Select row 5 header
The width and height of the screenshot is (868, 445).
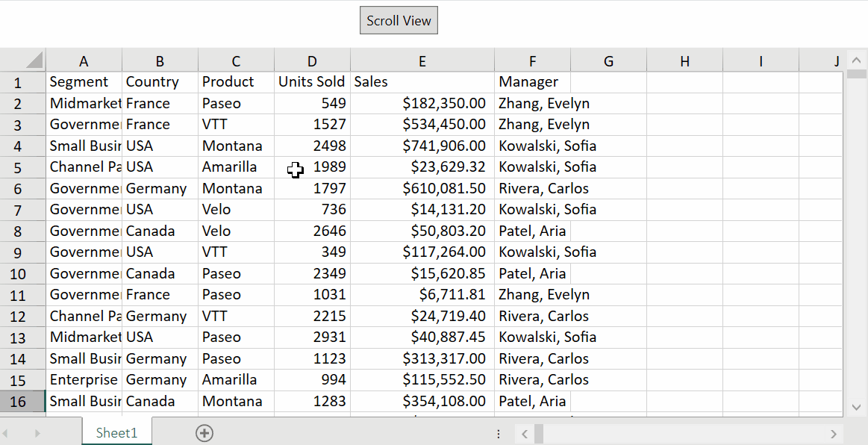click(22, 167)
